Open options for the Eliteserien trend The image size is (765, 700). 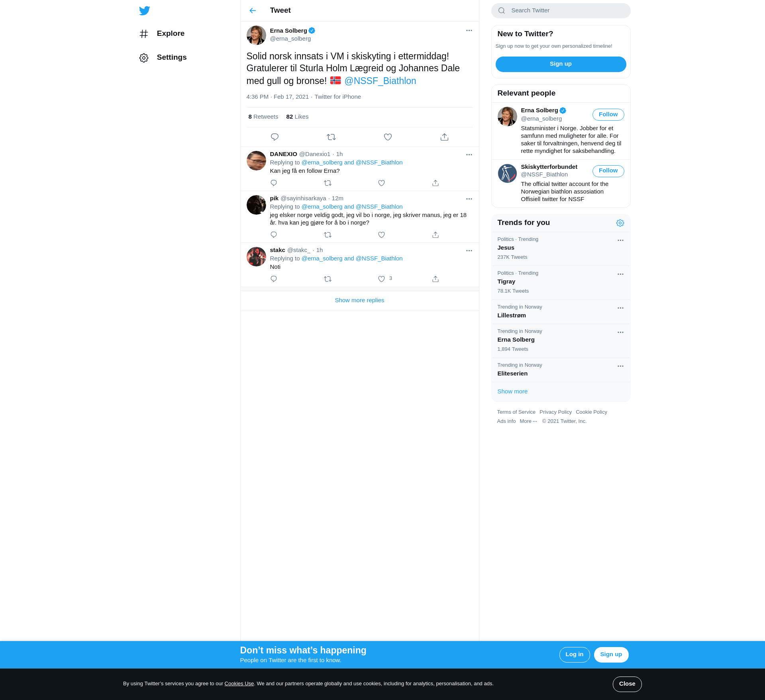coord(620,366)
